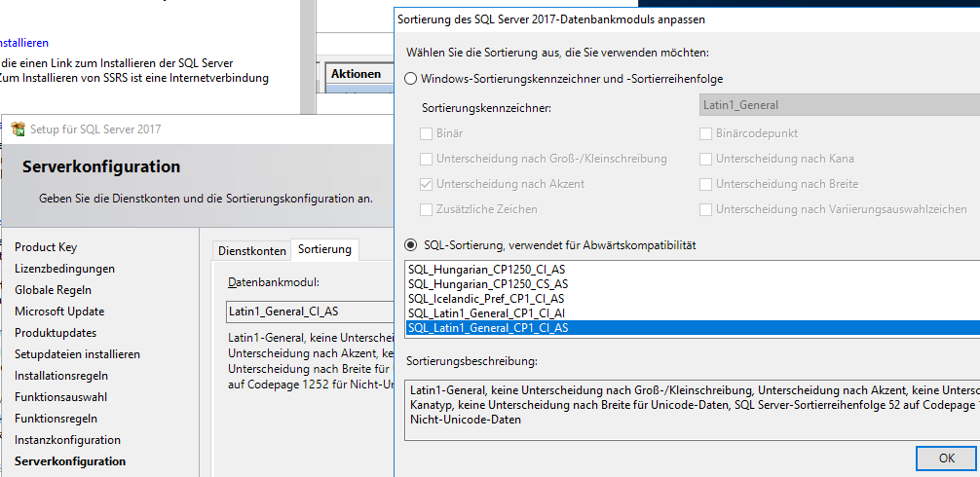Select SQL_Hungarian_CP1250_CI_AS in the list

693,270
